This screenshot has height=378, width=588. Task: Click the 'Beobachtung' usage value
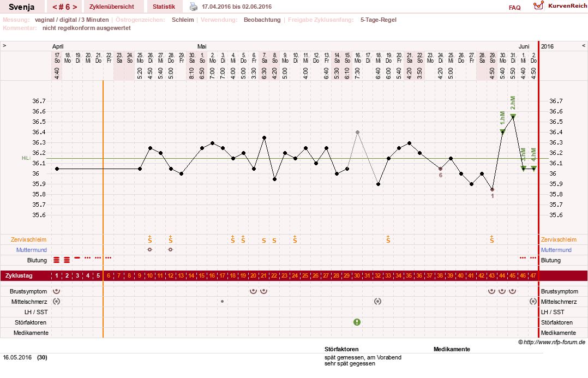click(262, 20)
